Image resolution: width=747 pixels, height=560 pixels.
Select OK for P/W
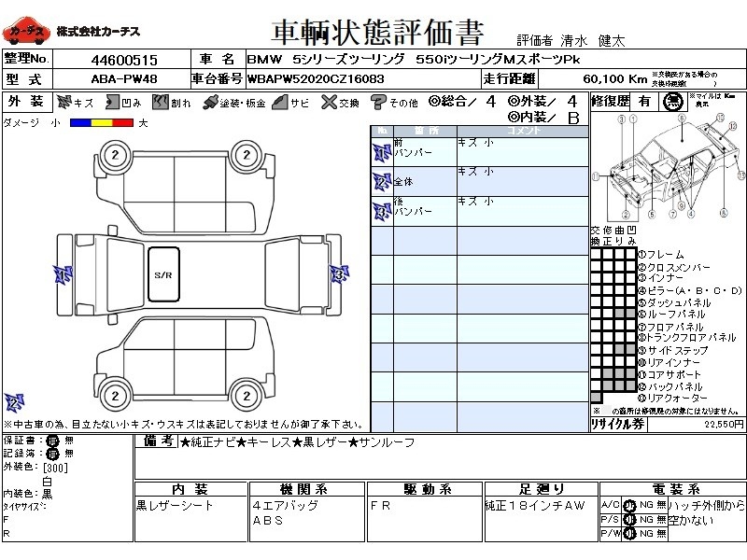[x=629, y=534]
